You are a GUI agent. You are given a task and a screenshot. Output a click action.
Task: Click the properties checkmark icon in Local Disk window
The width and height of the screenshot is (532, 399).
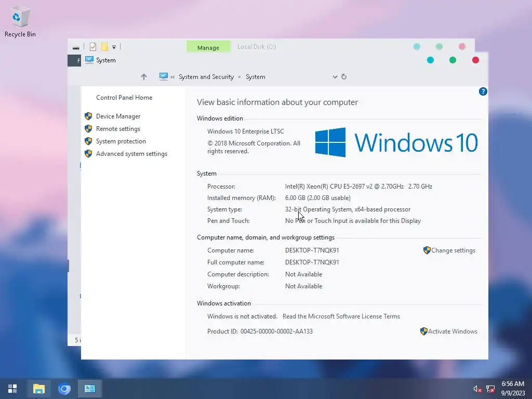(93, 47)
